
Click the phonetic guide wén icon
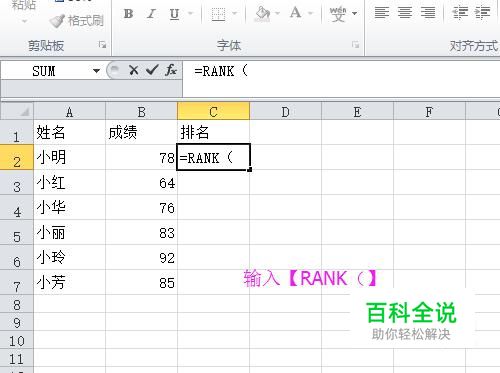click(338, 14)
